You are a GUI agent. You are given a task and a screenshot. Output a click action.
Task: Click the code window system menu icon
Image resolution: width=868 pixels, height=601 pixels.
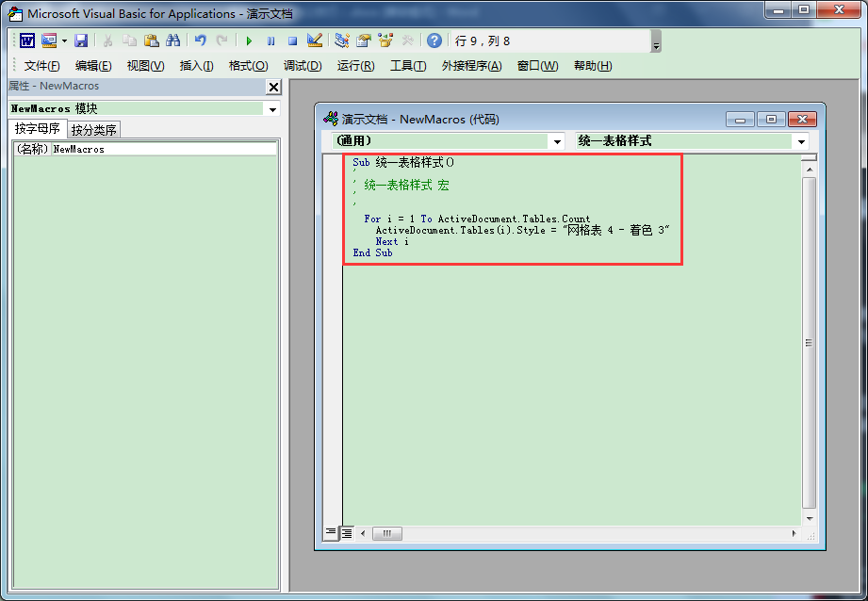[331, 119]
